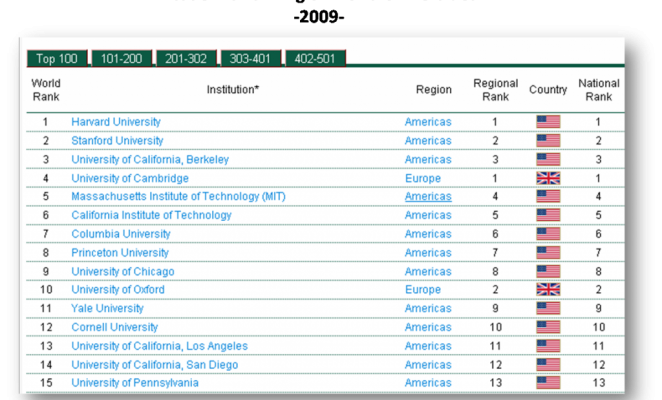Click the US flag next to MIT
Viewport: 662px width, 400px height.
tap(547, 197)
